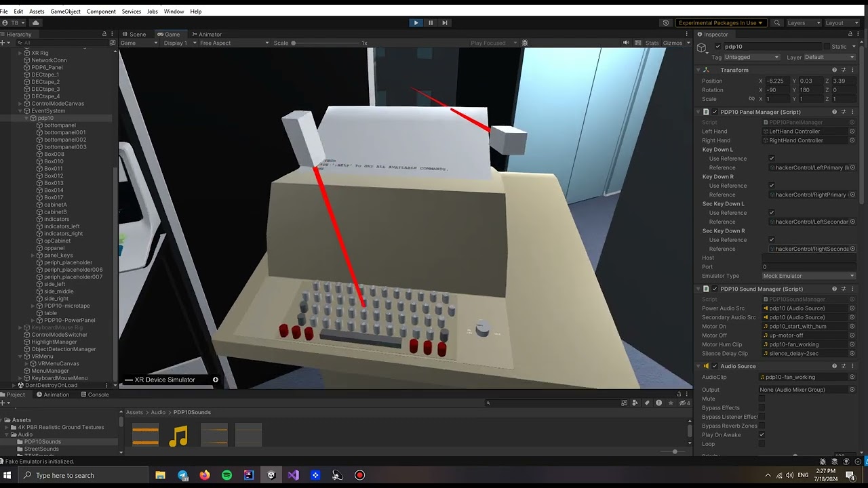Click the Motor On clip picker icon
The height and width of the screenshot is (488, 868).
[x=852, y=326]
